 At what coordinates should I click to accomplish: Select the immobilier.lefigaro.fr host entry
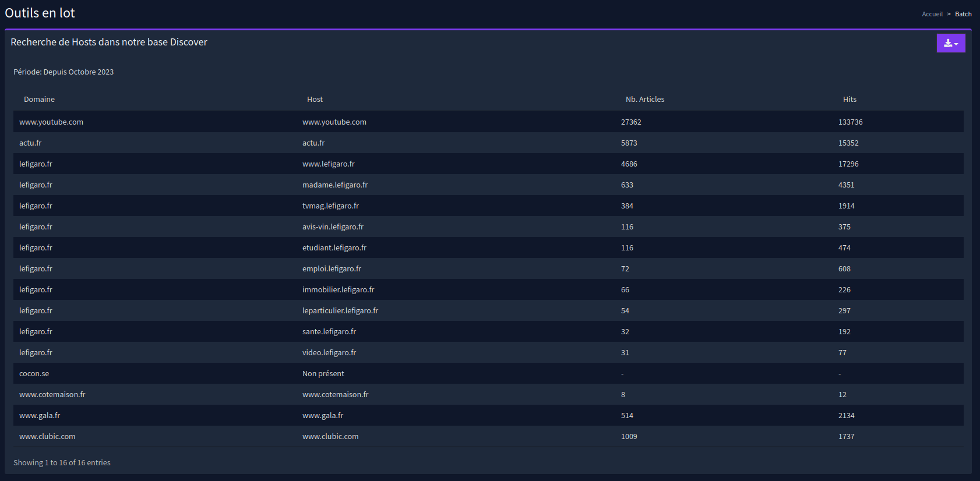[x=338, y=290]
